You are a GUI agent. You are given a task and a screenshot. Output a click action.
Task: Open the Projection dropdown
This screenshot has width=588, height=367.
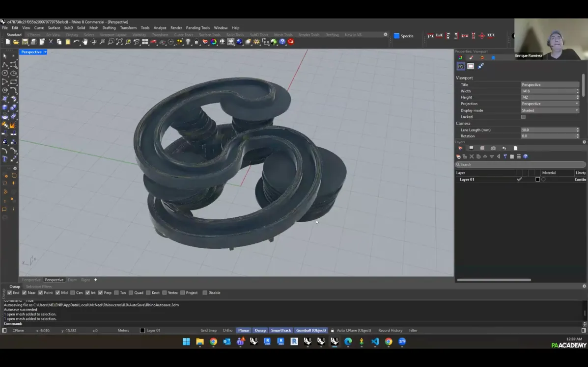coord(550,104)
